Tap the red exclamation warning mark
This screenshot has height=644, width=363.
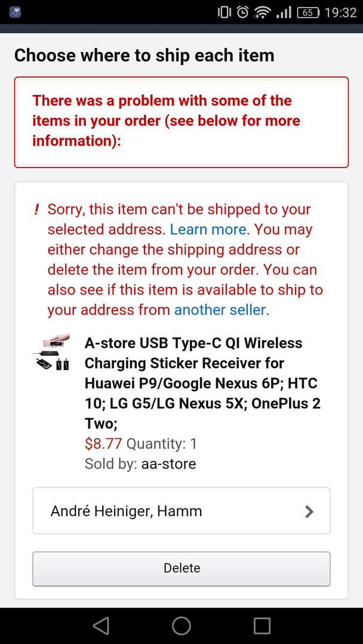pyautogui.click(x=36, y=209)
